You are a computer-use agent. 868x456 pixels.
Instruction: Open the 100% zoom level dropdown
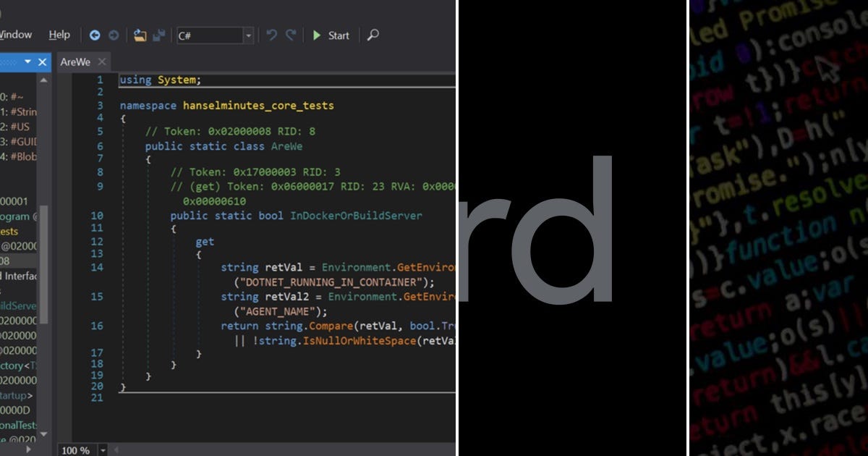coord(102,450)
